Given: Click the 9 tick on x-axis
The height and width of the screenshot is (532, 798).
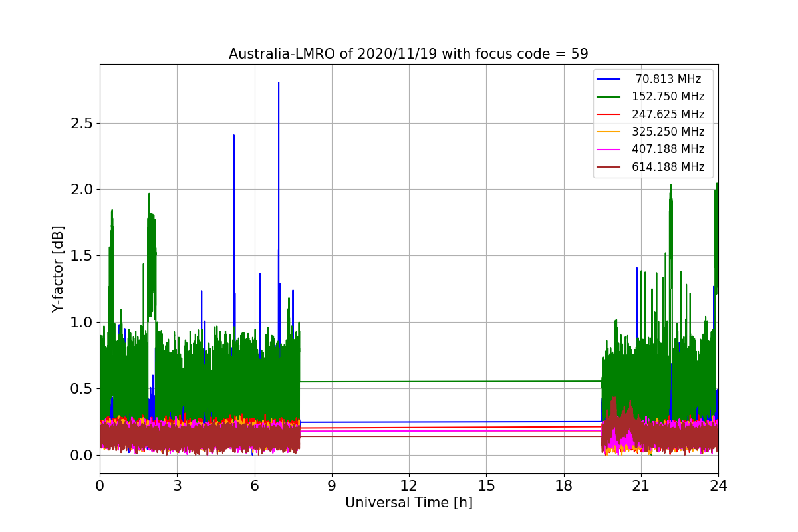Looking at the screenshot, I should [332, 486].
